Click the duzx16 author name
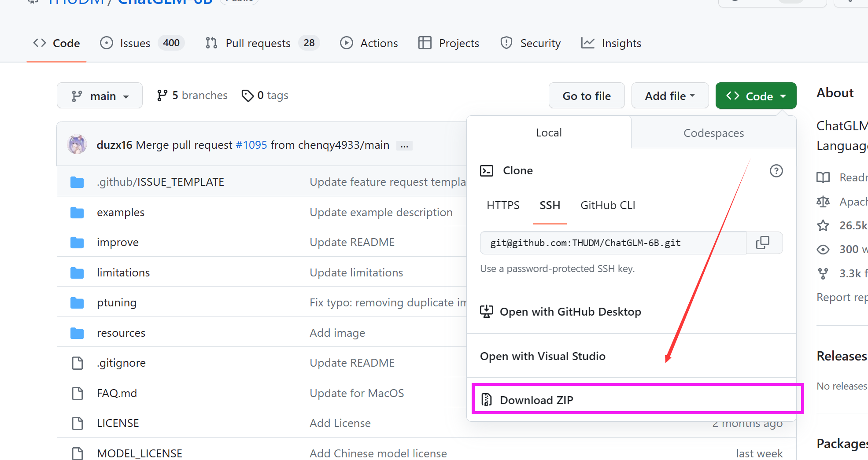 coord(115,145)
